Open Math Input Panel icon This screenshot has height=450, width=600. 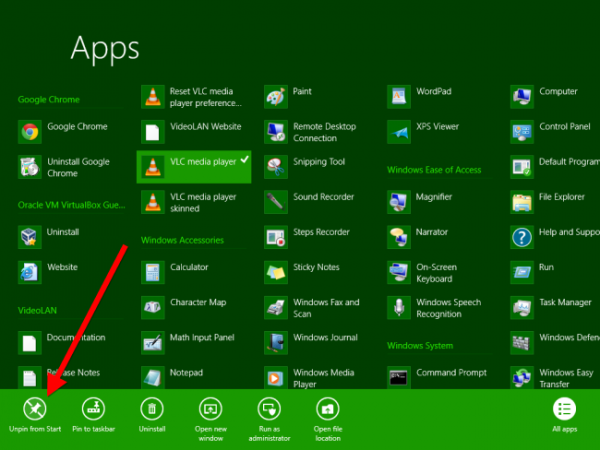point(153,343)
